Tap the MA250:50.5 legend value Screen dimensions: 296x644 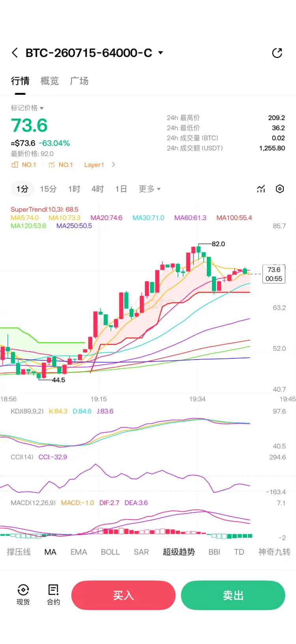click(74, 226)
